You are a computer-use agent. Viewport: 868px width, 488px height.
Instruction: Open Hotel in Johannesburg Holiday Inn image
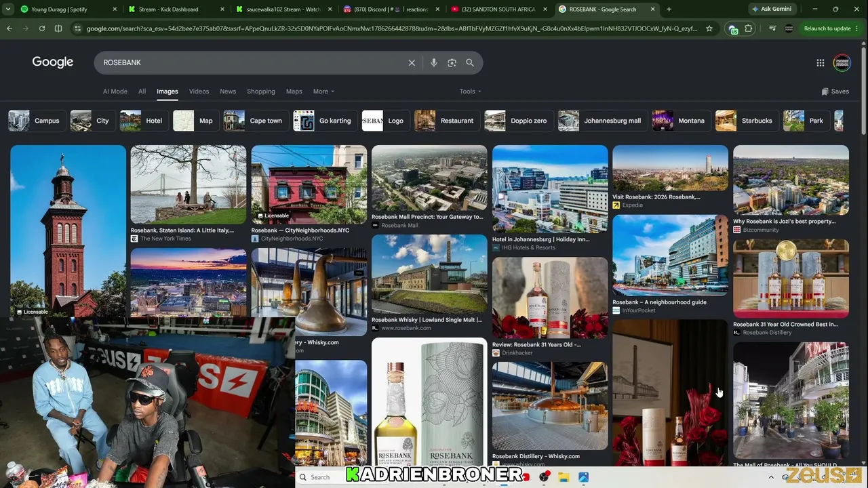click(550, 189)
